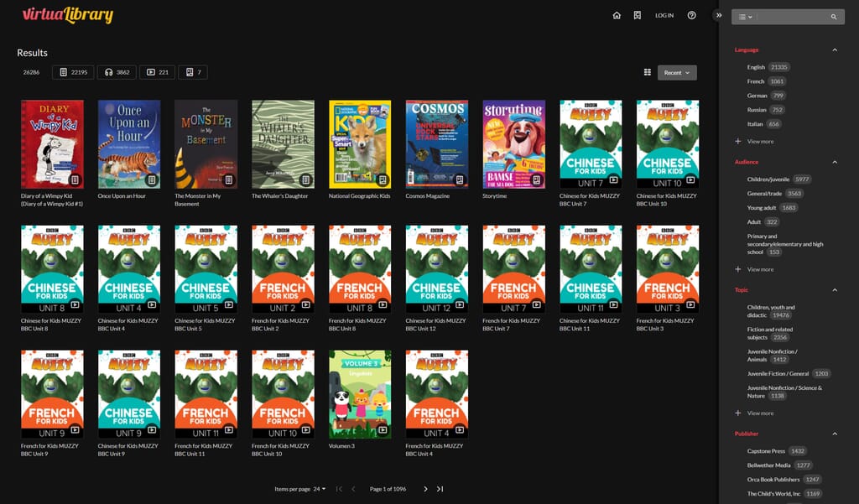
Task: Switch to grid view icon
Action: tap(648, 72)
